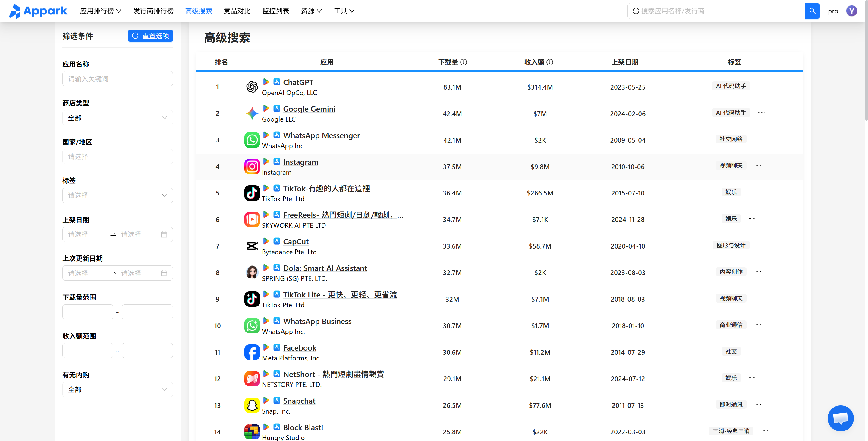The height and width of the screenshot is (441, 868).
Task: Click the Instagram app icon
Action: [252, 167]
